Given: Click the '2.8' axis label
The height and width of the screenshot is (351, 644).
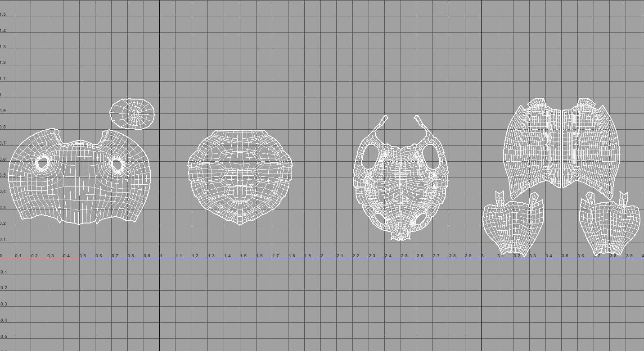Looking at the screenshot, I should pyautogui.click(x=452, y=256).
